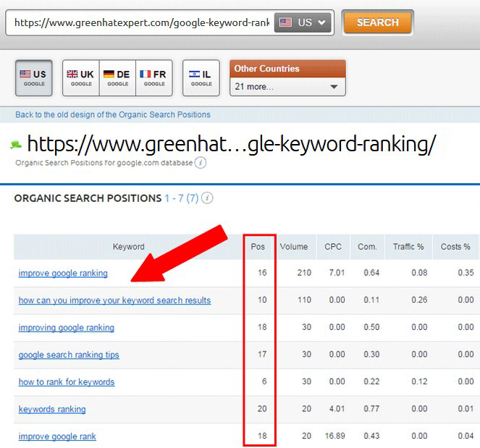This screenshot has height=448, width=480.
Task: Select the FR Google database tab
Action: click(x=154, y=77)
